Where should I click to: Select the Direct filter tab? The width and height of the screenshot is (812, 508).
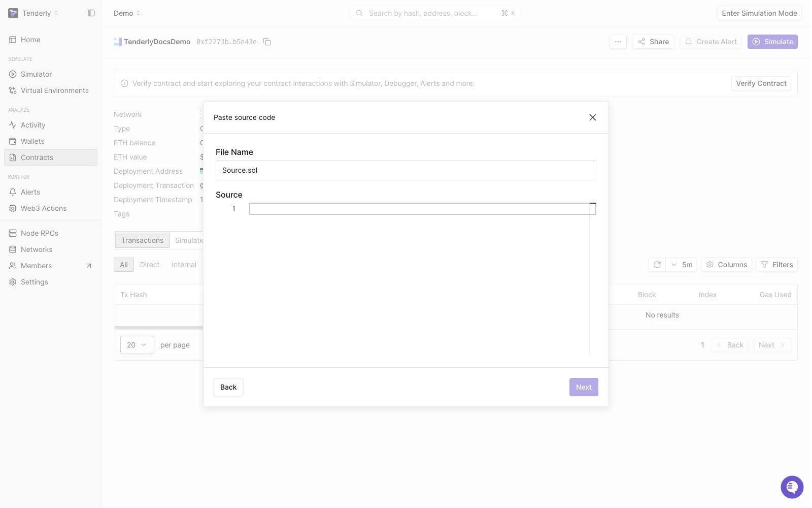click(150, 265)
